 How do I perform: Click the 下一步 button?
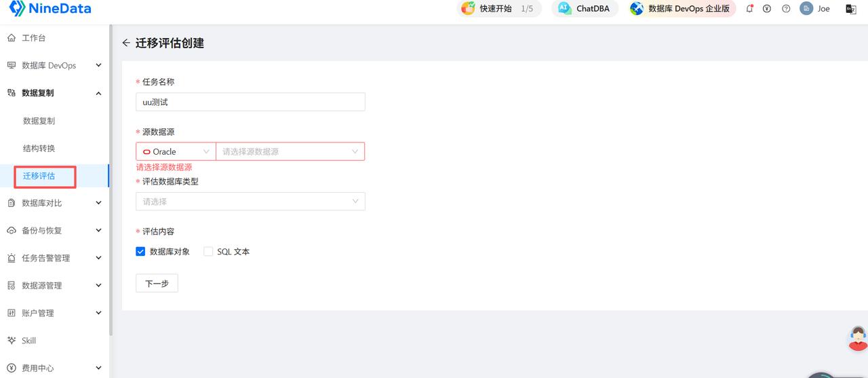[x=157, y=283]
